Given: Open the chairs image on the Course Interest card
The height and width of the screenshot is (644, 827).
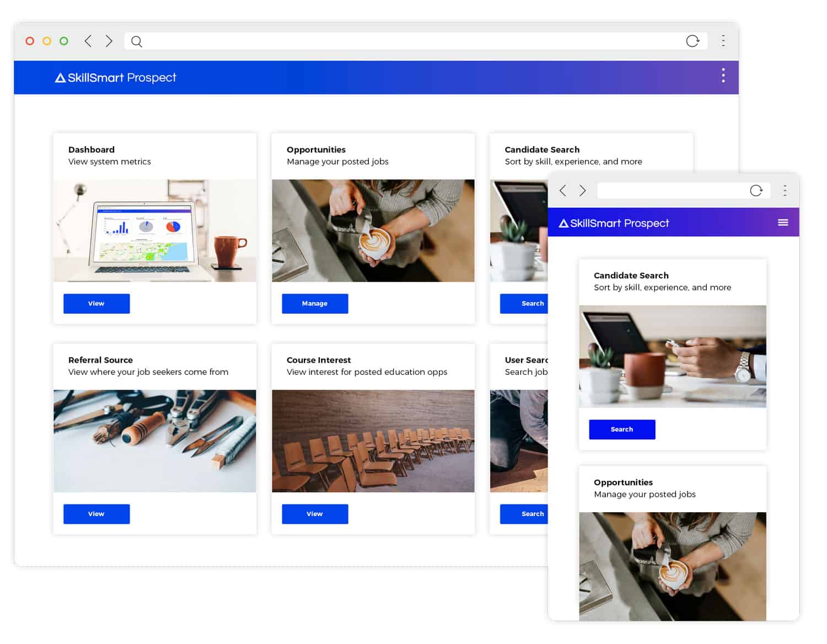Looking at the screenshot, I should coord(373,441).
